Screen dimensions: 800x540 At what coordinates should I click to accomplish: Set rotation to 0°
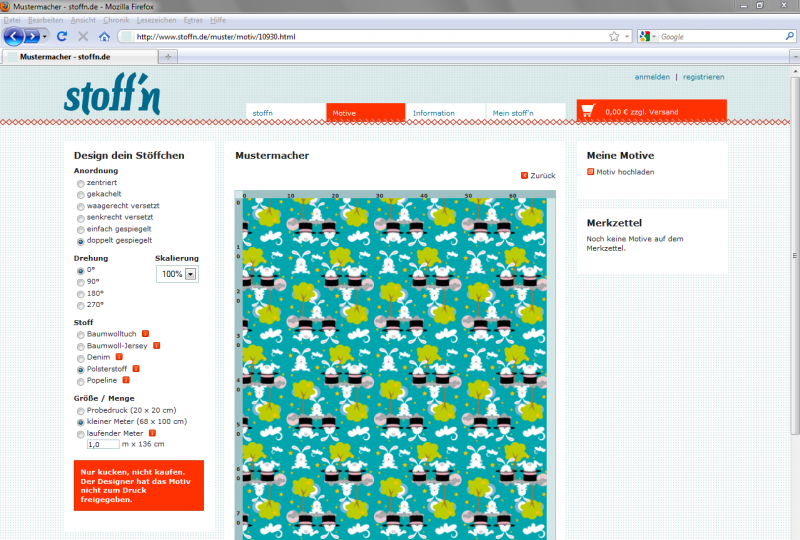click(81, 271)
